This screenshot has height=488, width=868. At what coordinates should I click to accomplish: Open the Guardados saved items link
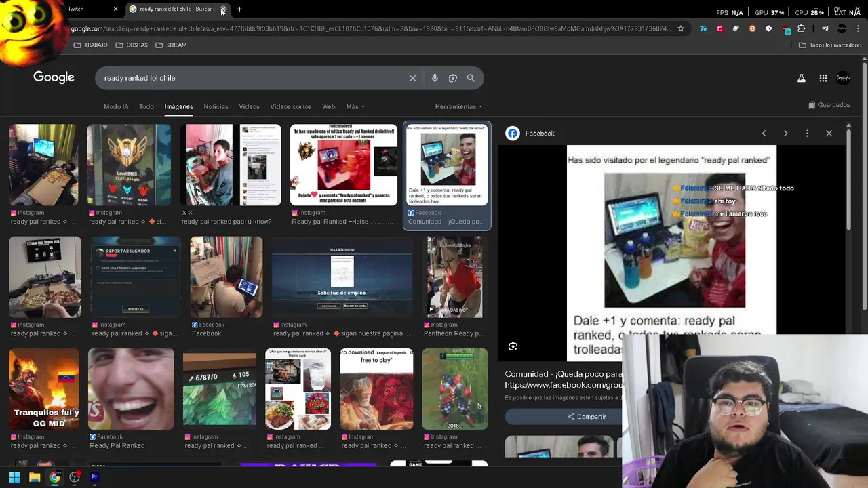tap(829, 105)
